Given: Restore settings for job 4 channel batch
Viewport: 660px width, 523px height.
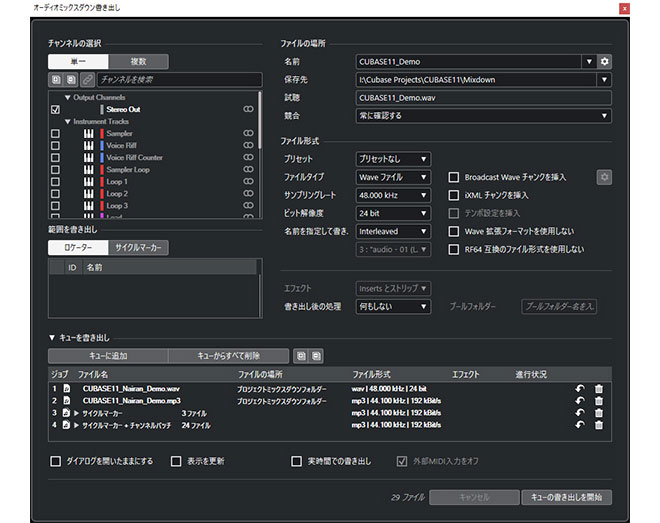Looking at the screenshot, I should (x=580, y=425).
